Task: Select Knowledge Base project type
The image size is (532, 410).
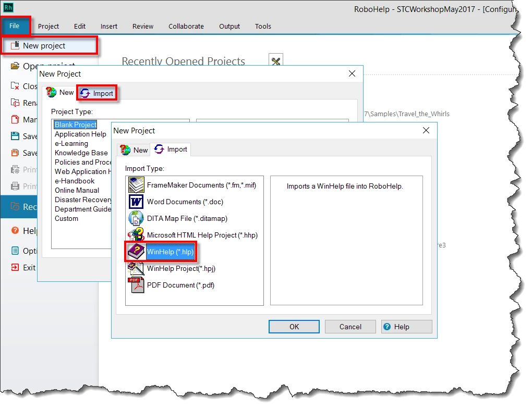Action: (x=81, y=153)
